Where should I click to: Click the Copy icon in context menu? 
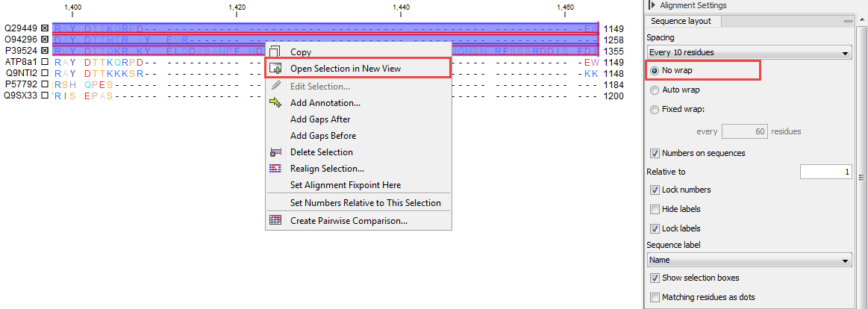point(275,52)
